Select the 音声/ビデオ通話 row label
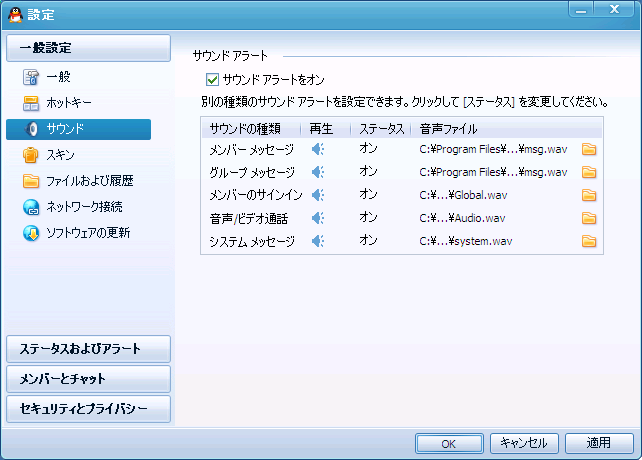Image resolution: width=642 pixels, height=460 pixels. 249,218
